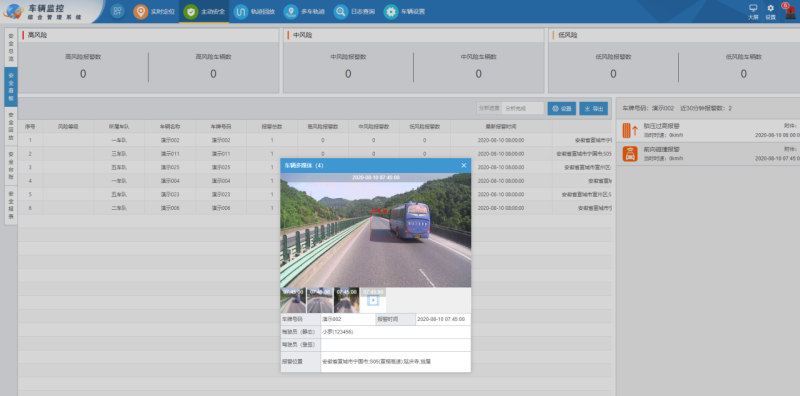Select first bus thumbnail in media dialog
The width and height of the screenshot is (800, 396).
(x=293, y=300)
